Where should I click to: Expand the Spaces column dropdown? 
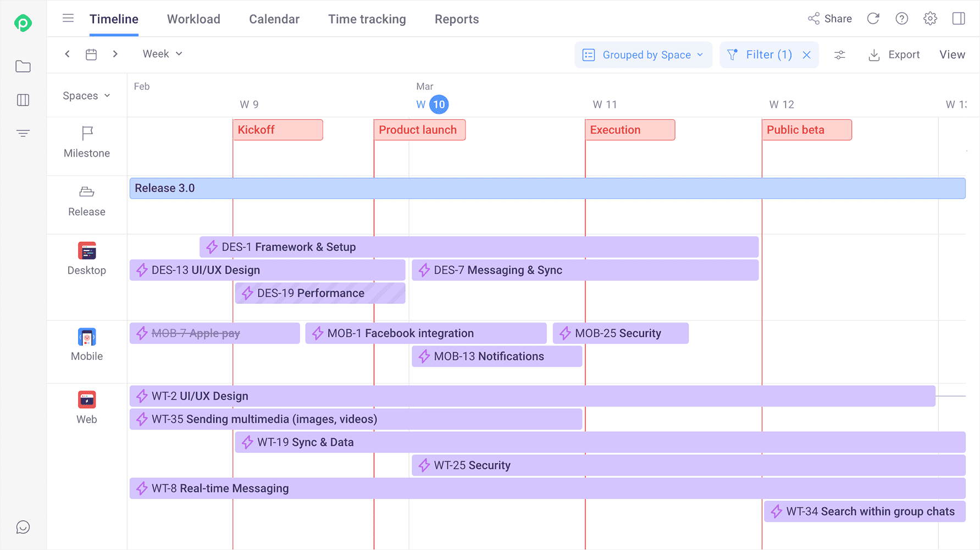pos(86,96)
